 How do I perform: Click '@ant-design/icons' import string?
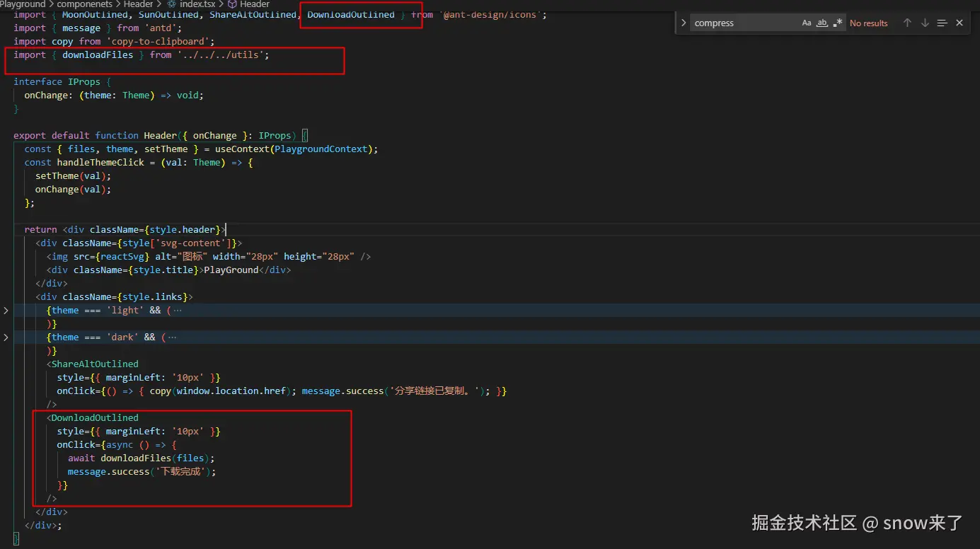pos(492,14)
